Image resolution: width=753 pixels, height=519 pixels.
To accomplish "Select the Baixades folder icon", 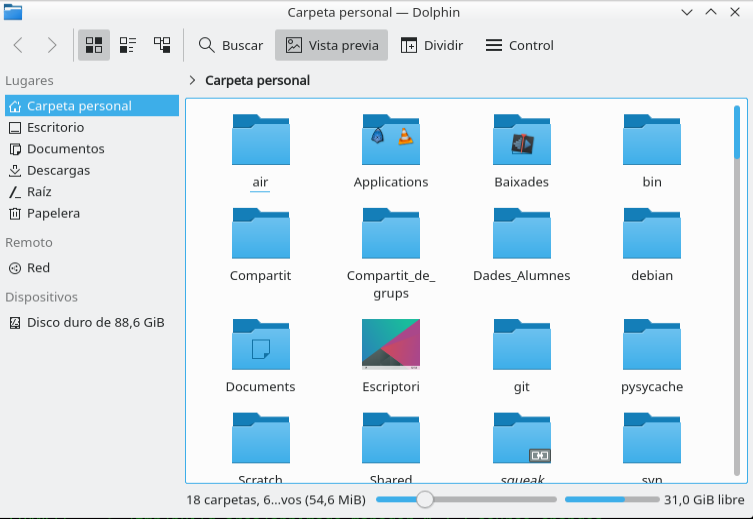I will pos(522,139).
